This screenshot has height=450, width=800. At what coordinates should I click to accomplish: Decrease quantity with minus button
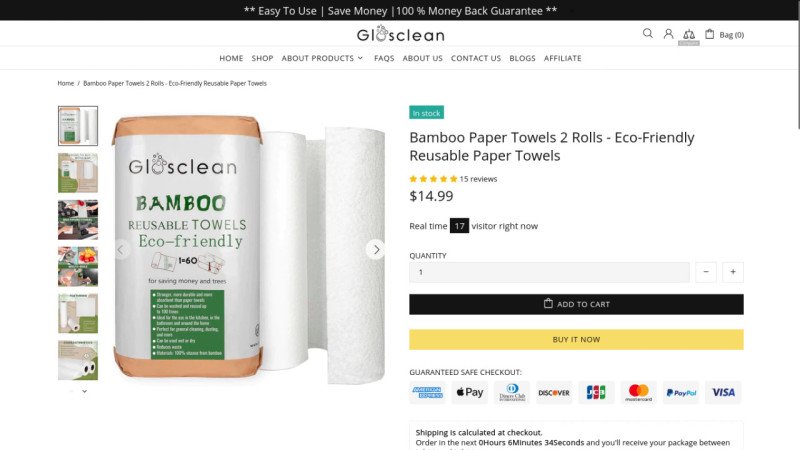click(707, 272)
